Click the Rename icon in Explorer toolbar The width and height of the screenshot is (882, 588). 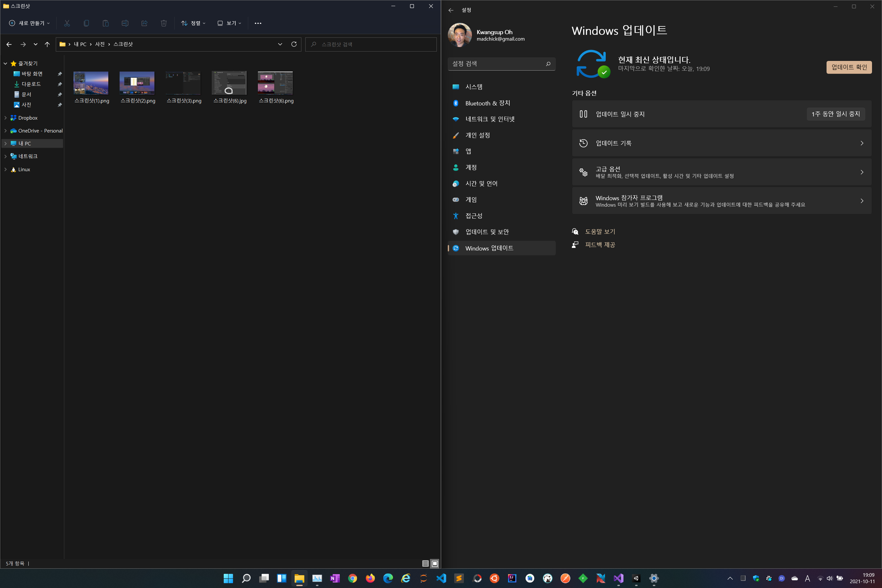coord(125,23)
